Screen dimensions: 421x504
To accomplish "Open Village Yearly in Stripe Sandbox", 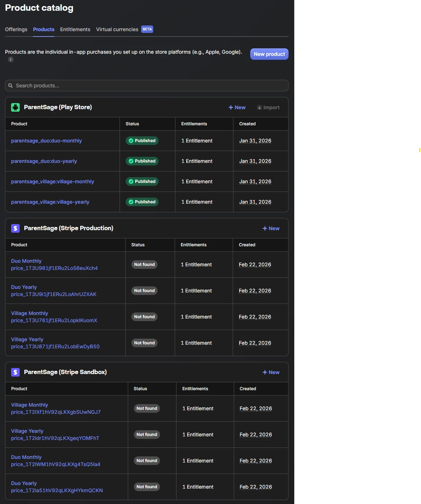I will click(55, 435).
